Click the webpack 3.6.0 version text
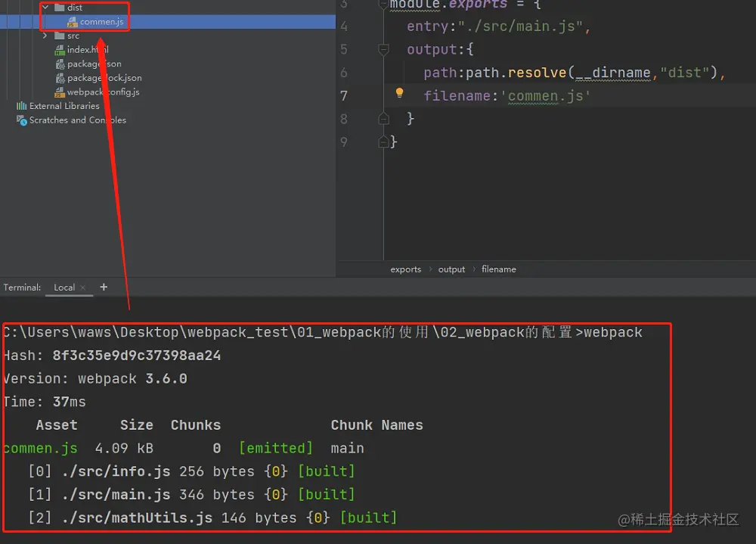The width and height of the screenshot is (756, 544). tap(132, 379)
